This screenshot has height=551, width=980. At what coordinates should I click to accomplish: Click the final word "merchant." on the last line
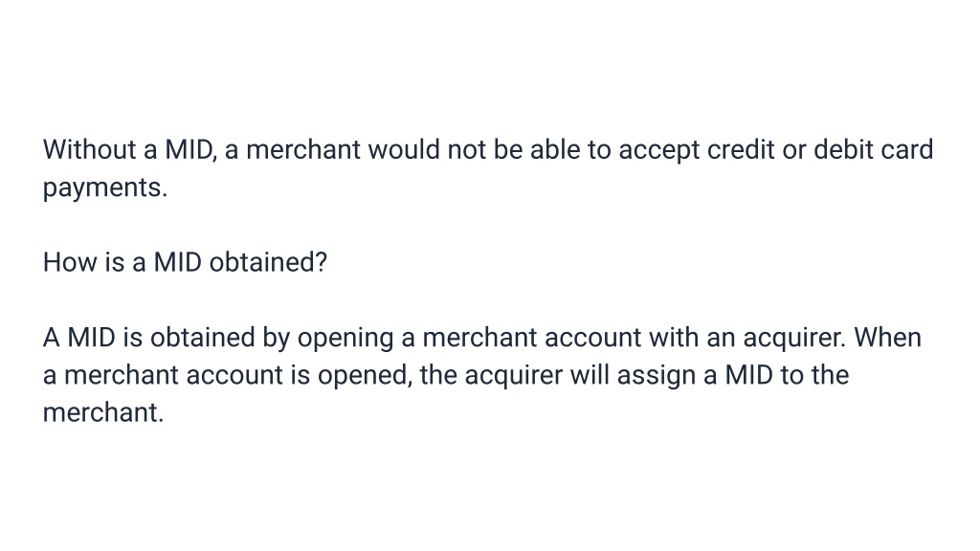[x=103, y=412]
